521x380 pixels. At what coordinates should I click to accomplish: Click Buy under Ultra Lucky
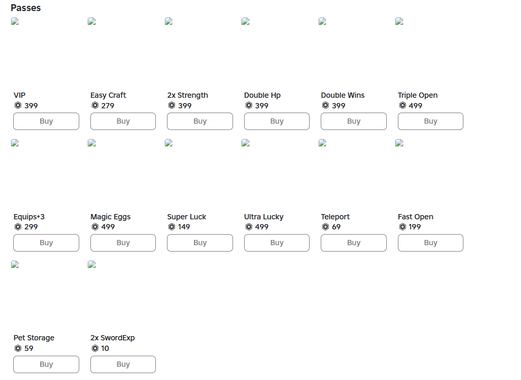pyautogui.click(x=277, y=243)
